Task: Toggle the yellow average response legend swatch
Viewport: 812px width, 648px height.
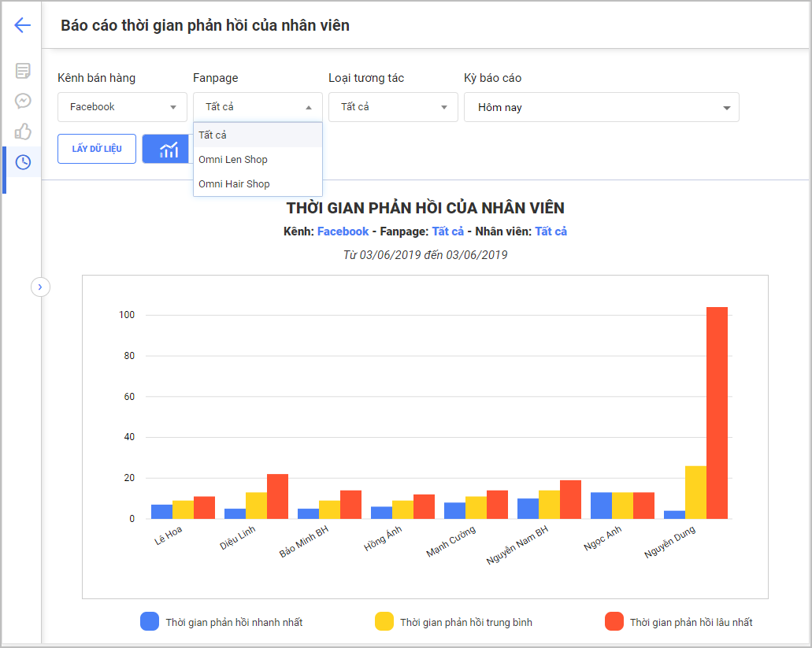Action: (x=384, y=622)
